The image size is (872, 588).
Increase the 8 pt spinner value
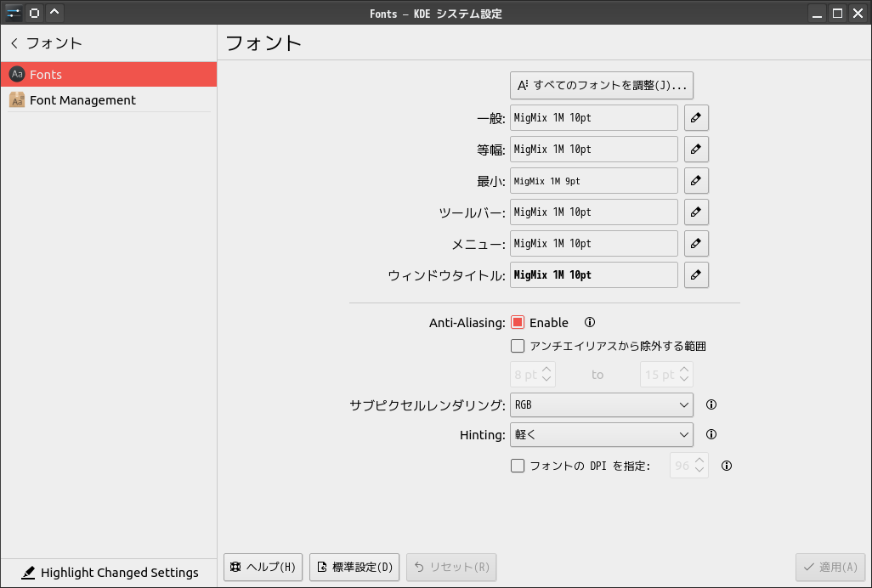click(x=546, y=370)
